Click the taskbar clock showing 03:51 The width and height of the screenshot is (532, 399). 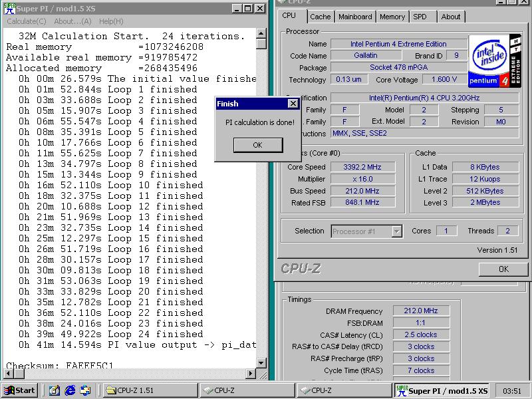pyautogui.click(x=511, y=391)
